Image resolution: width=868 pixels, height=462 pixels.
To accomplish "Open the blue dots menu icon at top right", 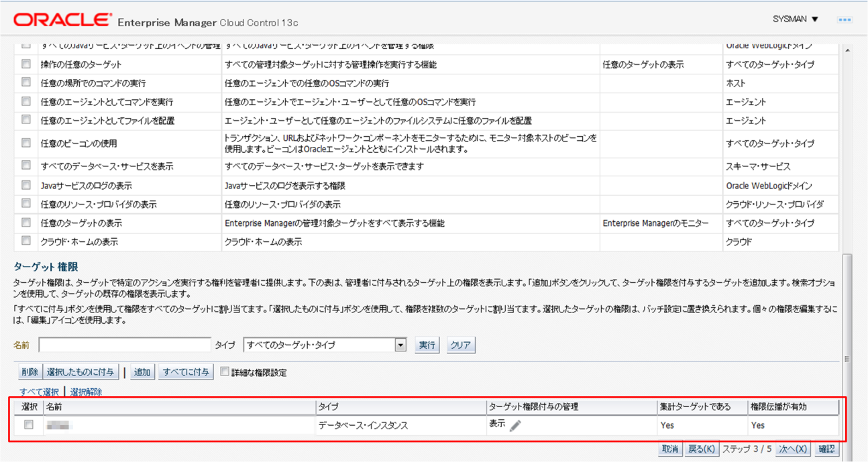I will tap(845, 20).
